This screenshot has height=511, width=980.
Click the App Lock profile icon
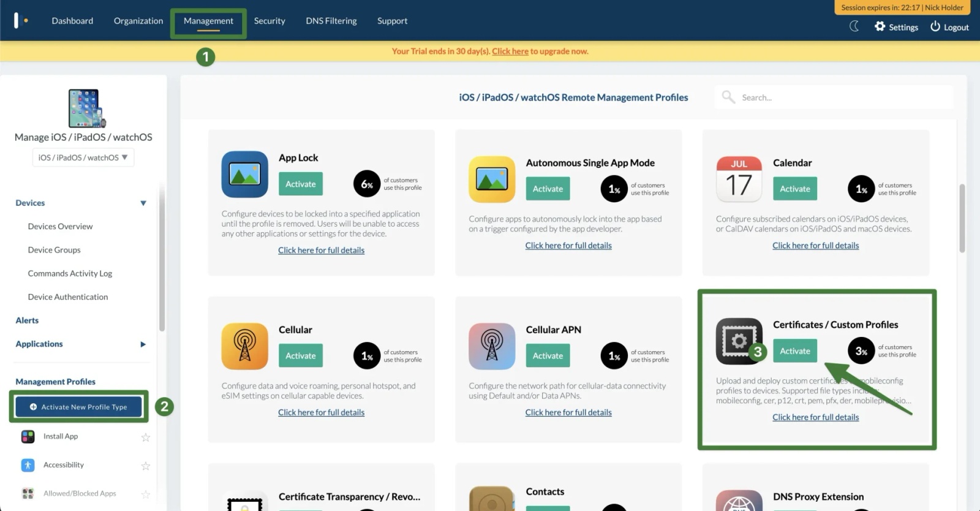[x=245, y=175]
